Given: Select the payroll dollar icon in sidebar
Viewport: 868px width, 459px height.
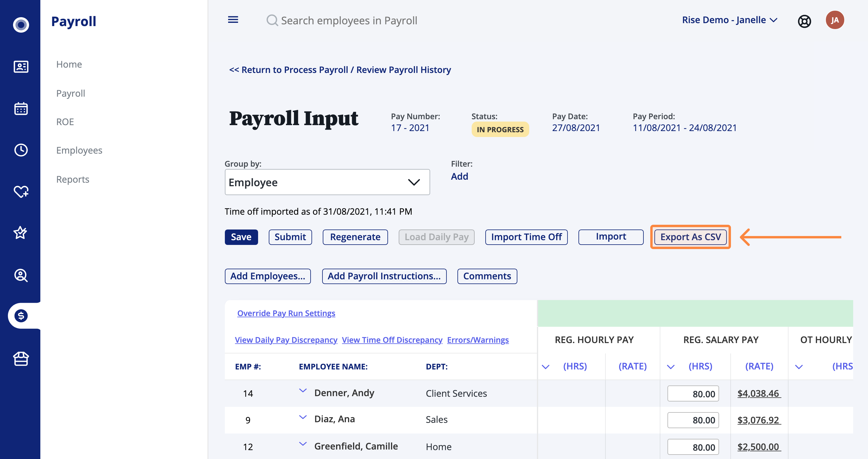Looking at the screenshot, I should (21, 315).
